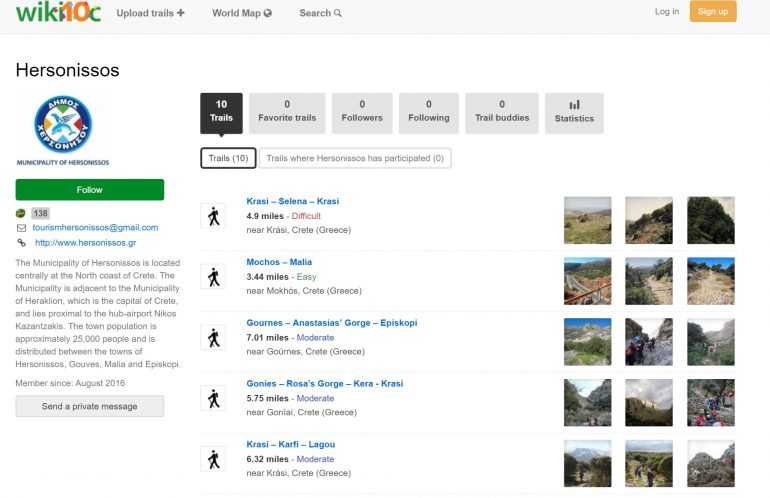770x498 pixels.
Task: Open the Statistics bar chart tab
Action: tap(574, 113)
